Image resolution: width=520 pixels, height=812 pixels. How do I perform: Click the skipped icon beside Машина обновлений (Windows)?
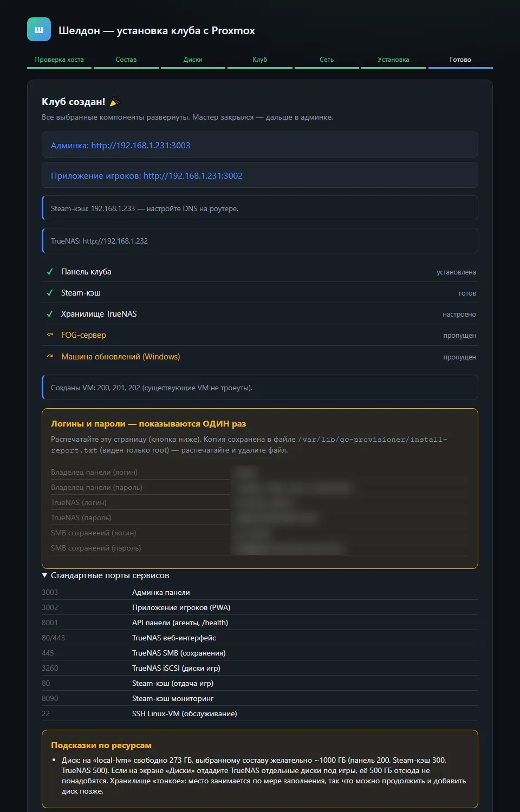[50, 357]
